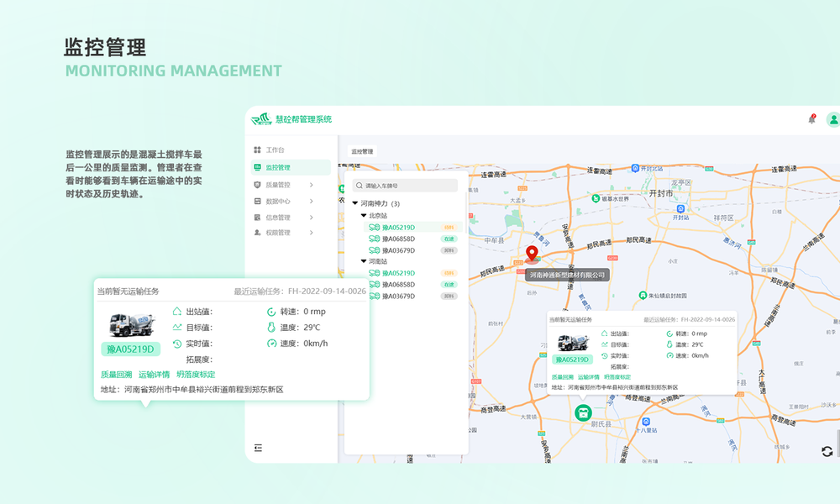Image resolution: width=840 pixels, height=504 pixels.
Task: Click the map refresh icon
Action: (x=827, y=452)
